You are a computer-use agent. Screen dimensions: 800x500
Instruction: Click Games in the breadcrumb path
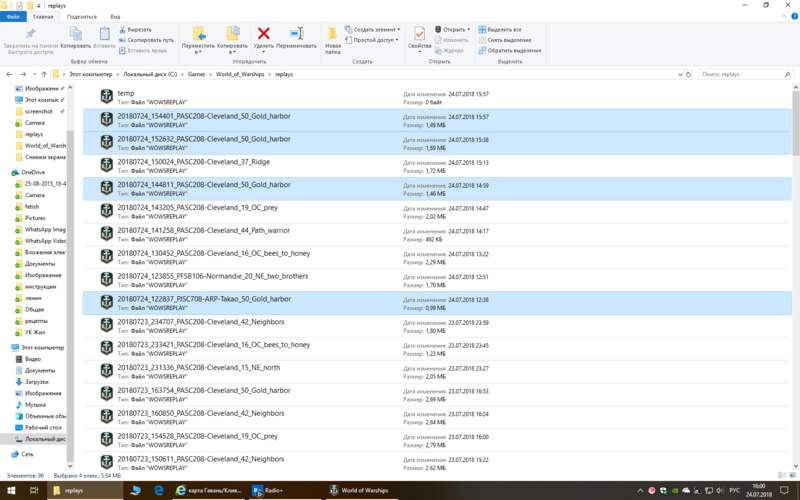tap(196, 74)
